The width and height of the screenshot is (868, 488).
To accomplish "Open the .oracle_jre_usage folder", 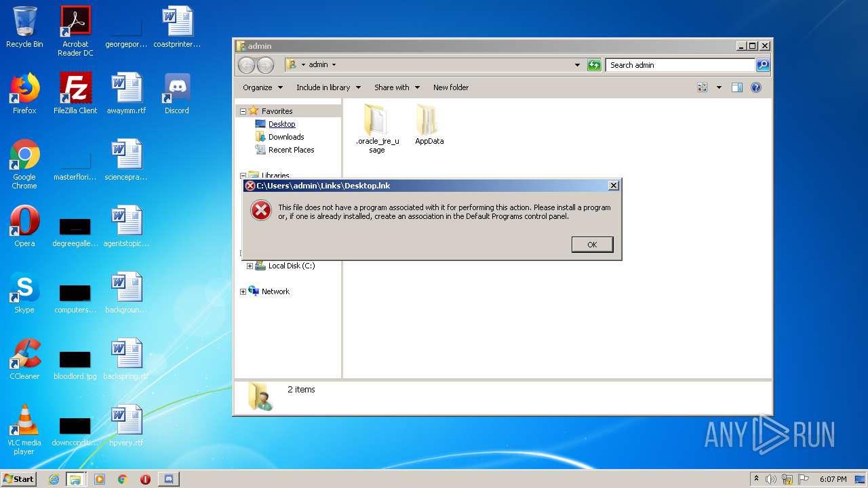I will [377, 129].
